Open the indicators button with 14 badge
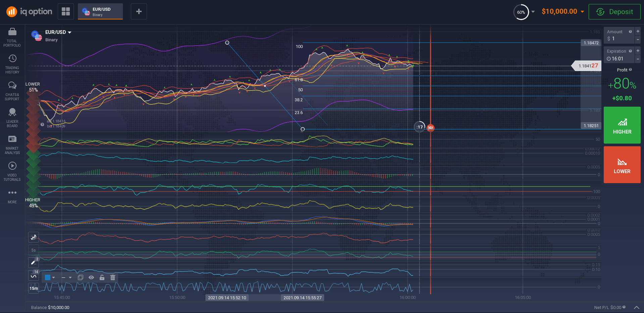 click(x=34, y=276)
